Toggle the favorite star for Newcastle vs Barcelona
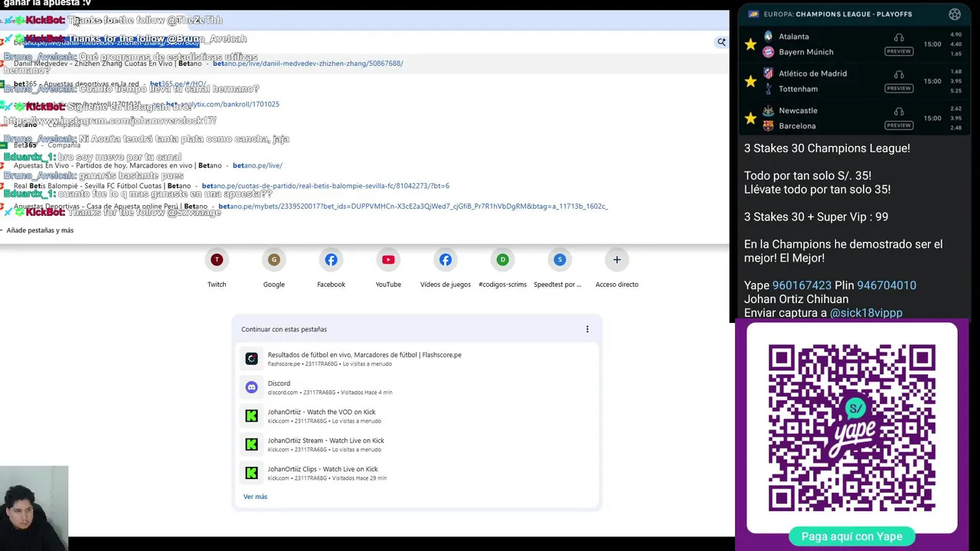Image resolution: width=980 pixels, height=551 pixels. point(750,119)
